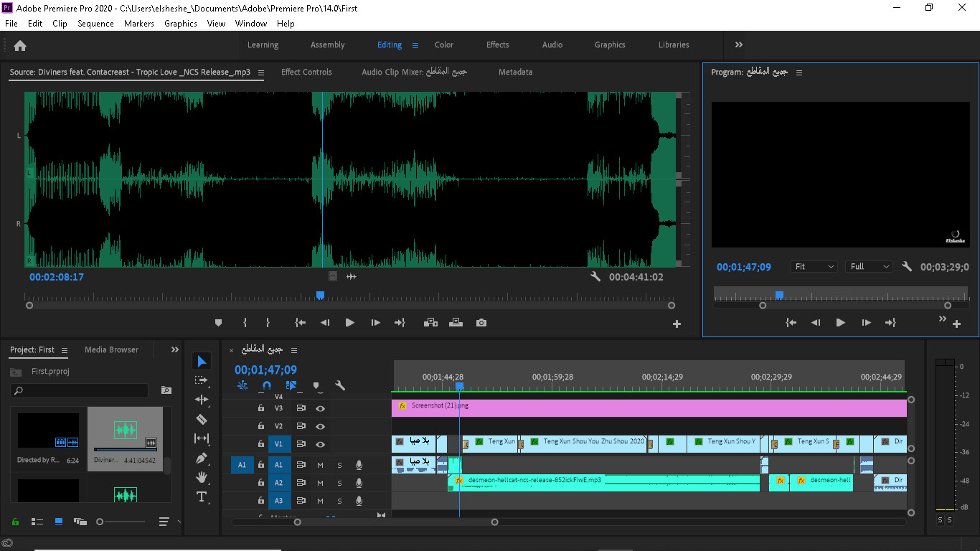The width and height of the screenshot is (980, 551).
Task: Mute the A2 audio track
Action: tap(319, 482)
